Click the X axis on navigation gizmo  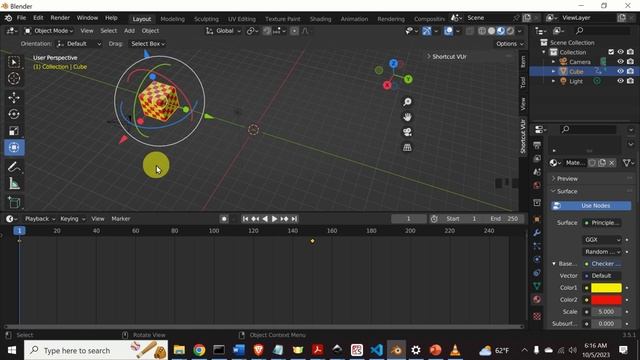click(387, 85)
